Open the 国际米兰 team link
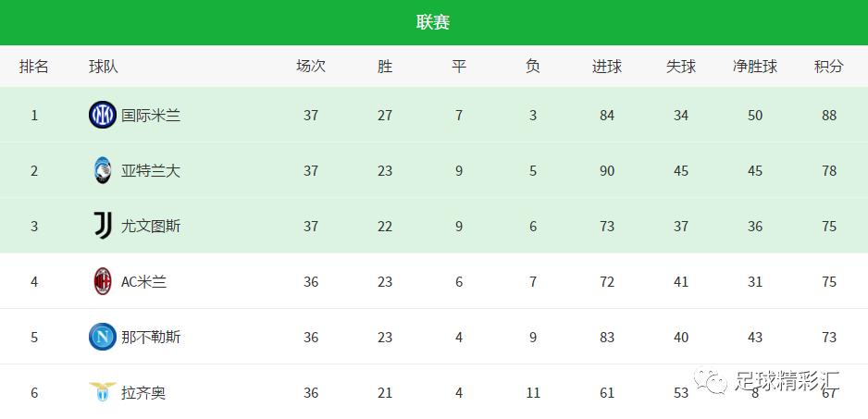Screen dimensions: 868x419 click(x=151, y=116)
